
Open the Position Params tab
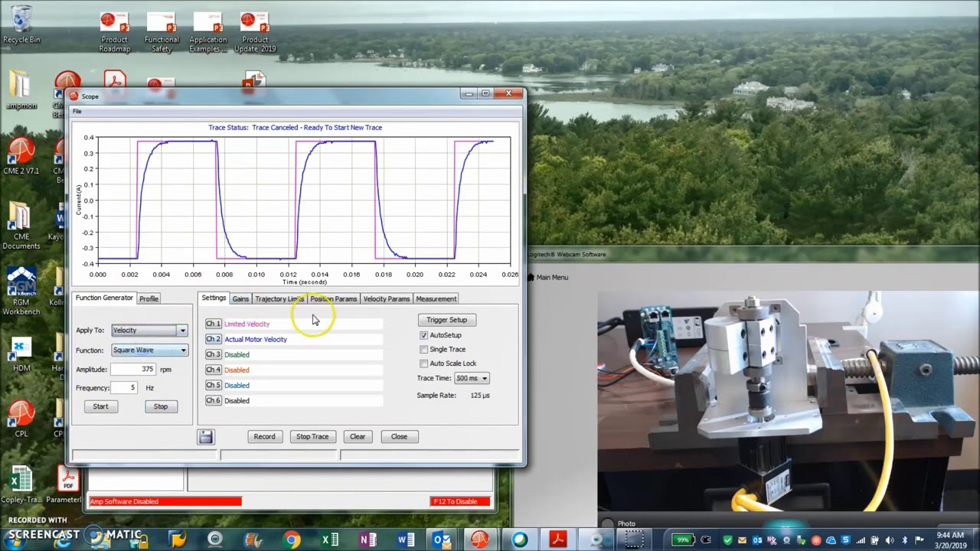click(x=333, y=299)
